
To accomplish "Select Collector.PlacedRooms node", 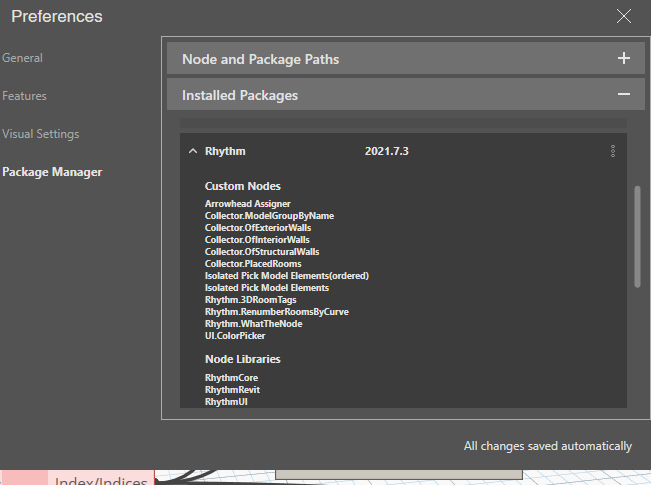I will (x=253, y=264).
